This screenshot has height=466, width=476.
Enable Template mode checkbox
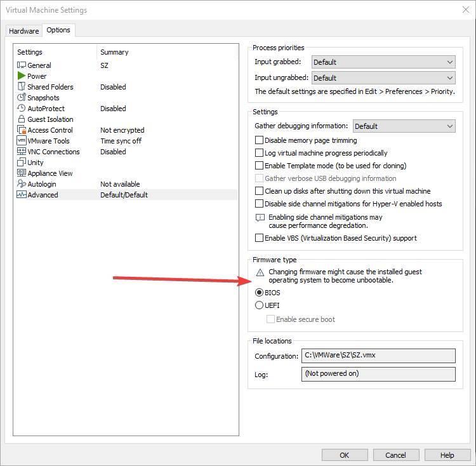point(259,166)
